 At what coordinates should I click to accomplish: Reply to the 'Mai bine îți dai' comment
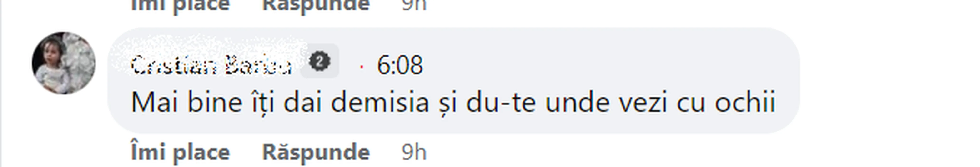pos(316,152)
